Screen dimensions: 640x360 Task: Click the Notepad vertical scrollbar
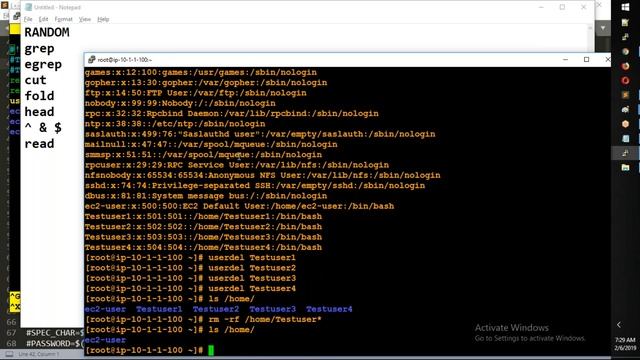[590, 38]
